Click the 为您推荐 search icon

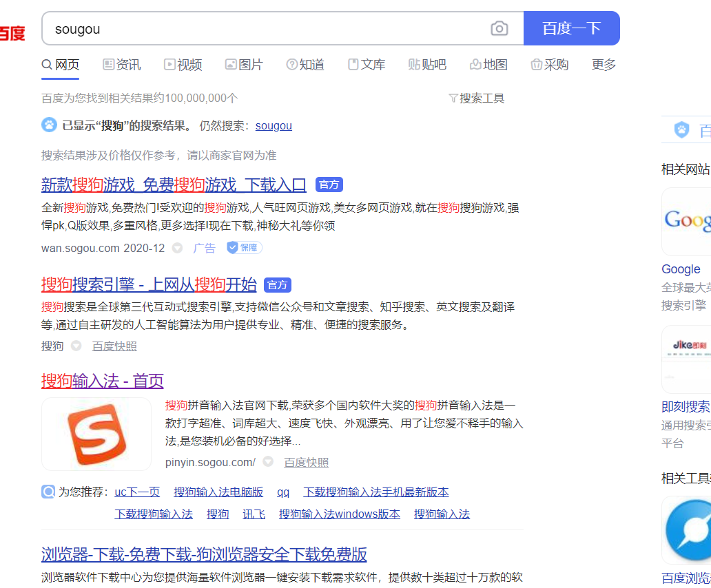pyautogui.click(x=48, y=492)
